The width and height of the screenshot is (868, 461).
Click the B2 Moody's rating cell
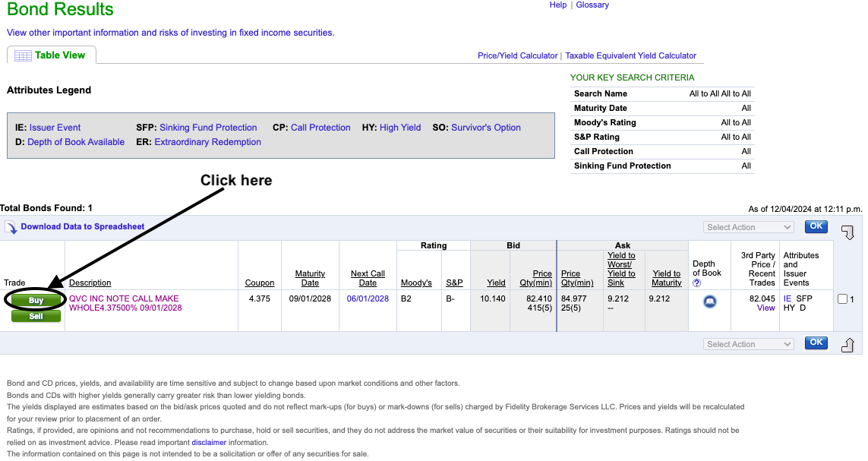point(406,298)
